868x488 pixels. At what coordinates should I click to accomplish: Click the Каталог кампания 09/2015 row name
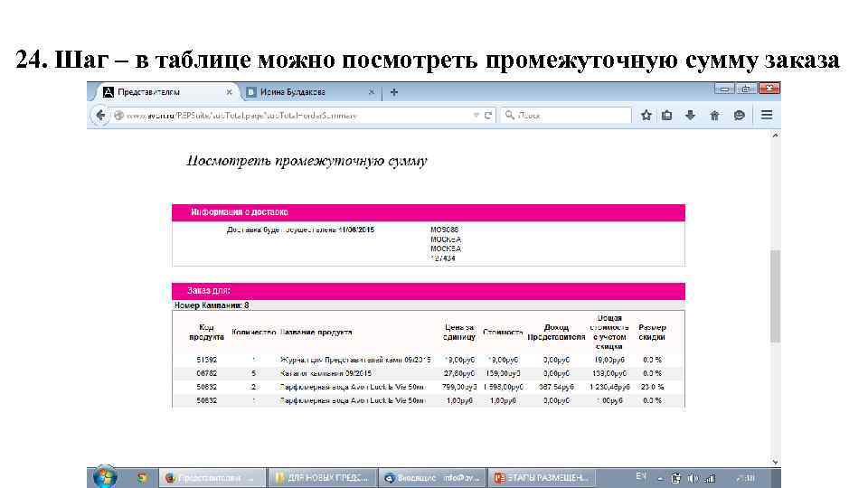(x=325, y=373)
